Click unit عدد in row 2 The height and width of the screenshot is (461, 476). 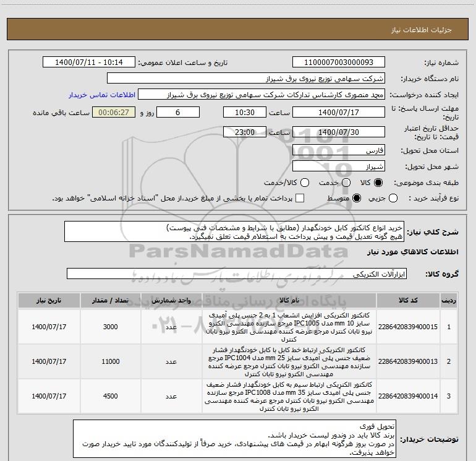[171, 361]
